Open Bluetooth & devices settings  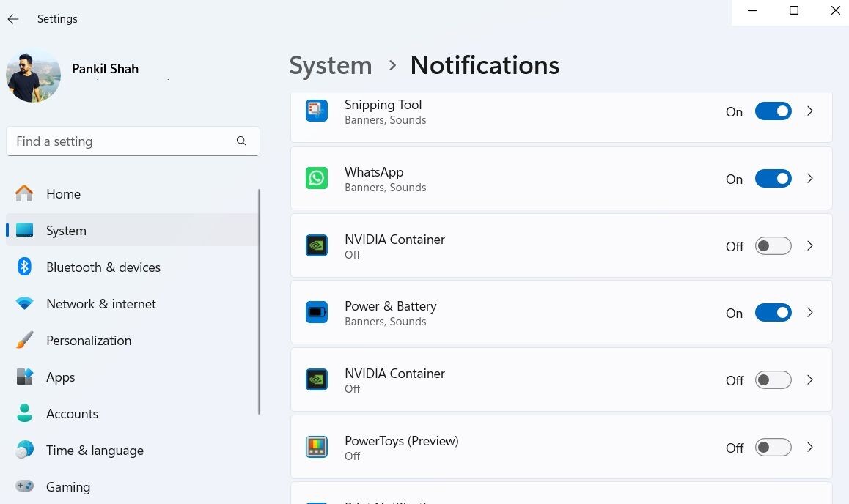pyautogui.click(x=131, y=267)
